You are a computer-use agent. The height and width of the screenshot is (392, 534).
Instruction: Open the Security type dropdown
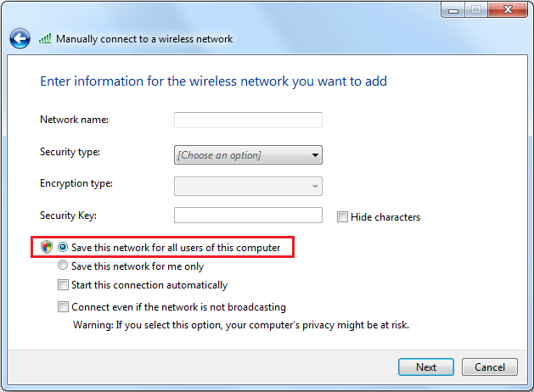click(248, 155)
